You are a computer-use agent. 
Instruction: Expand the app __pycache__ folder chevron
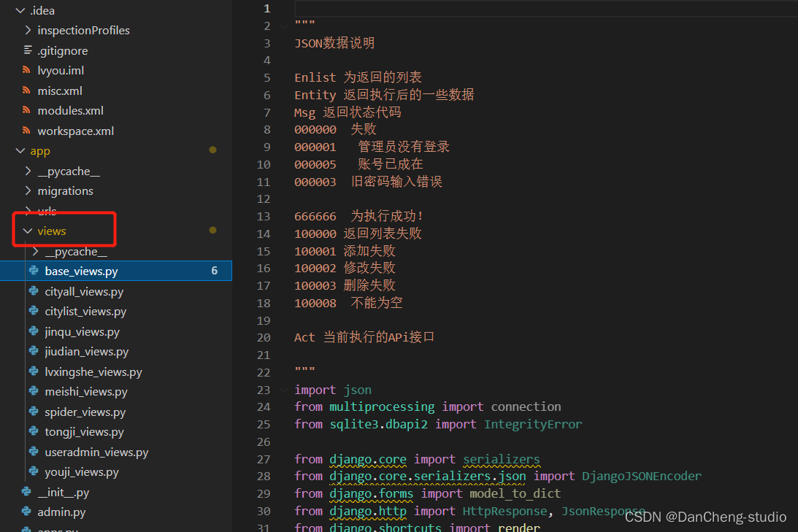[28, 171]
